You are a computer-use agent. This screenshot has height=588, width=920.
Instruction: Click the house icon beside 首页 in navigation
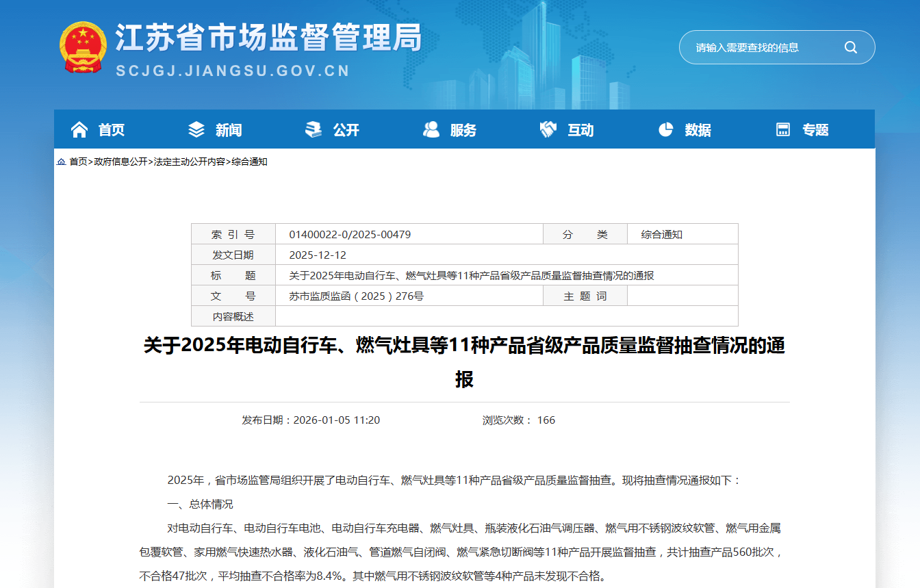79,129
